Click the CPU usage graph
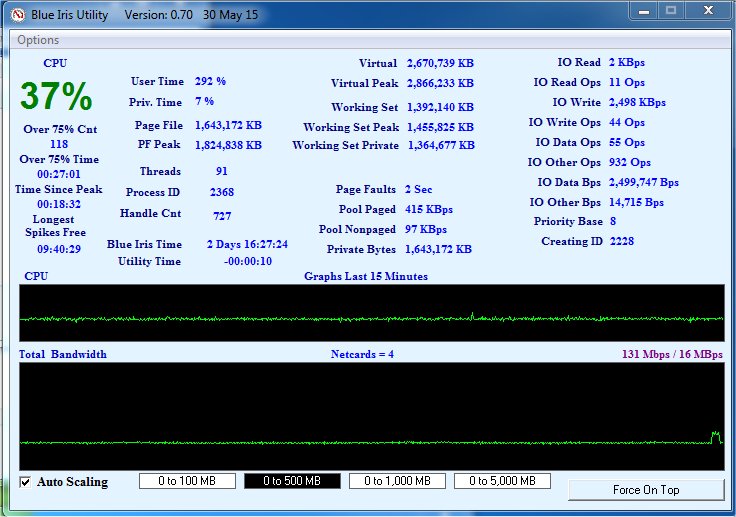This screenshot has width=736, height=517. (x=372, y=313)
